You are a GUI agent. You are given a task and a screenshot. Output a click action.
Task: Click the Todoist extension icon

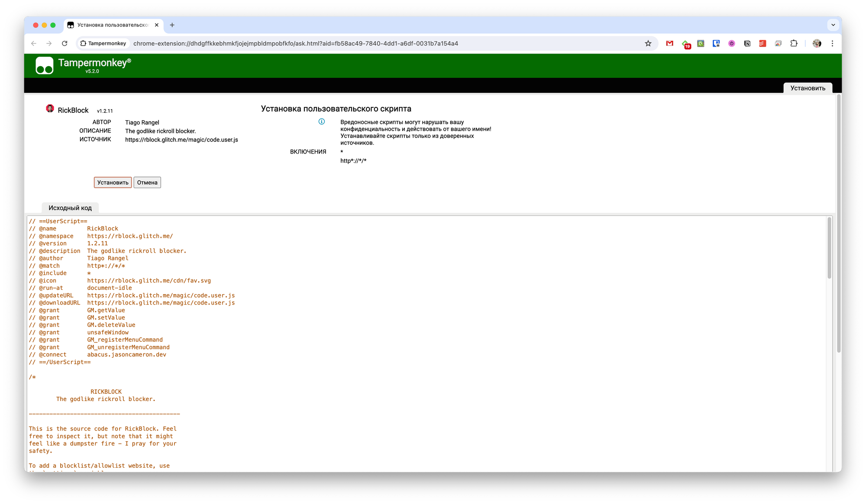click(x=763, y=43)
